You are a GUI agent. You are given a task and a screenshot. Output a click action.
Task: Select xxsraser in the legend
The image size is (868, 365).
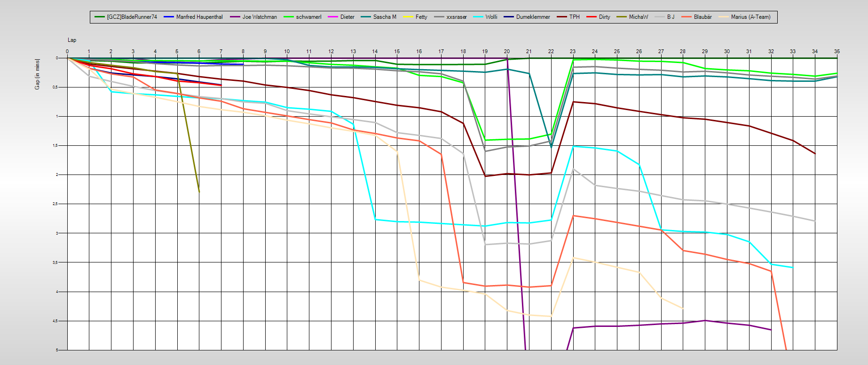click(x=457, y=17)
